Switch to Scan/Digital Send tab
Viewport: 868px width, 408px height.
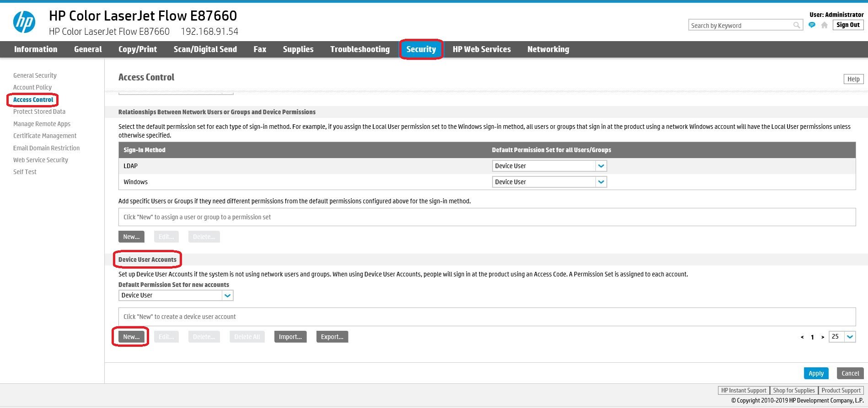(x=205, y=49)
